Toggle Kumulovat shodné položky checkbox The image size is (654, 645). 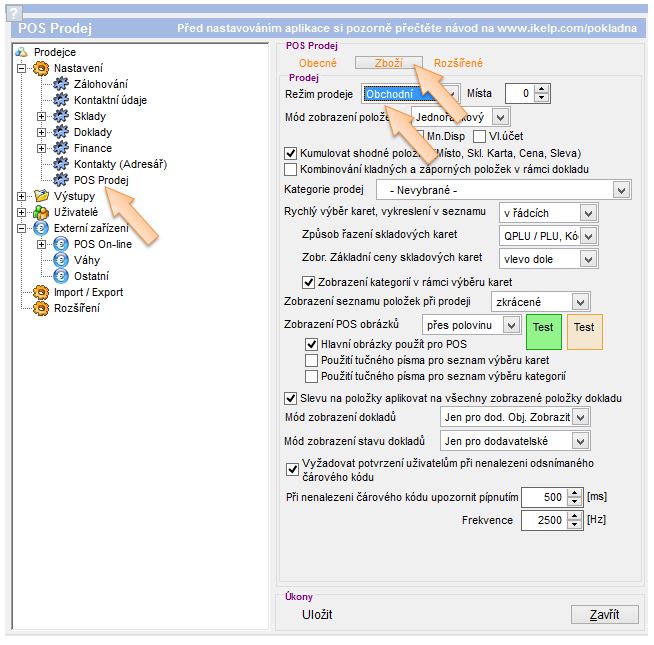291,154
